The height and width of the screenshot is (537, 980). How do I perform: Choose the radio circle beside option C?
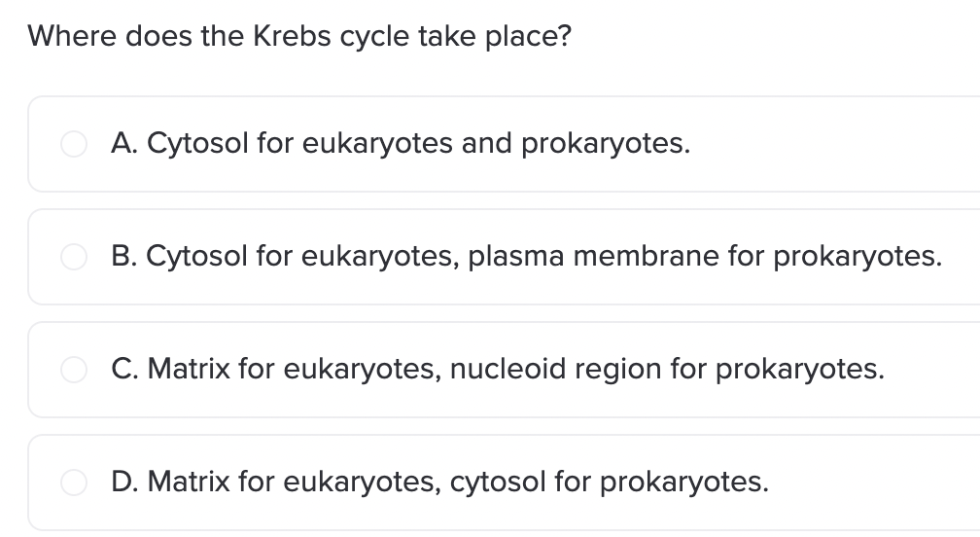click(74, 370)
